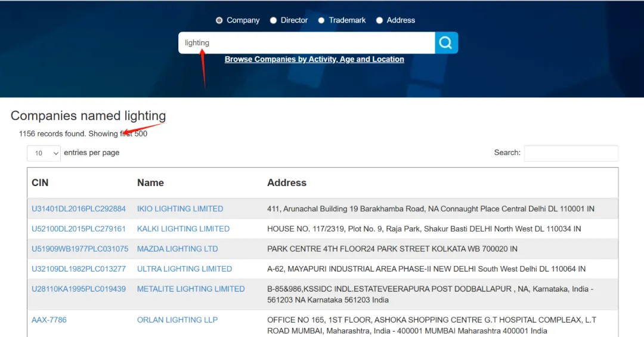Image resolution: width=644 pixels, height=337 pixels.
Task: Click the Address radio label text
Action: pos(401,20)
